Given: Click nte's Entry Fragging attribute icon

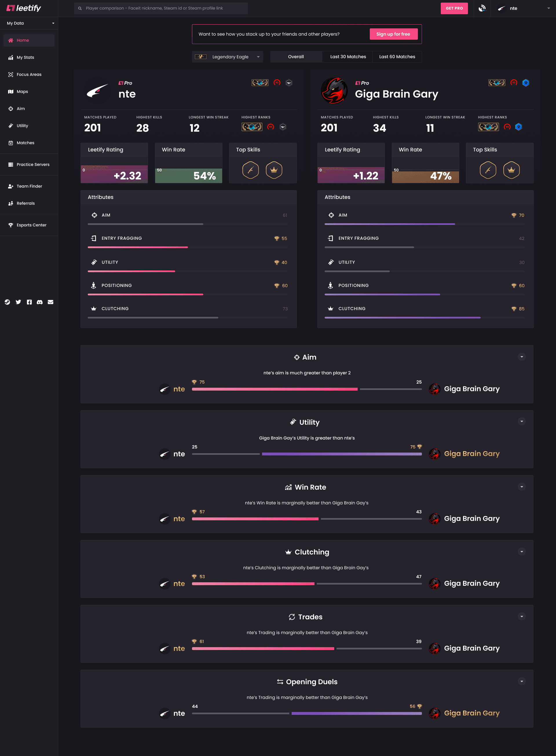Looking at the screenshot, I should coord(94,238).
